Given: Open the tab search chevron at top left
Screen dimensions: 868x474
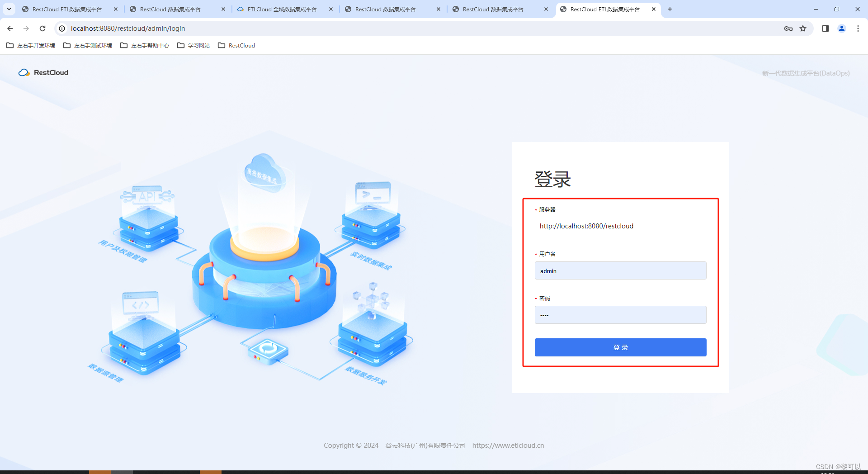Looking at the screenshot, I should pos(9,9).
